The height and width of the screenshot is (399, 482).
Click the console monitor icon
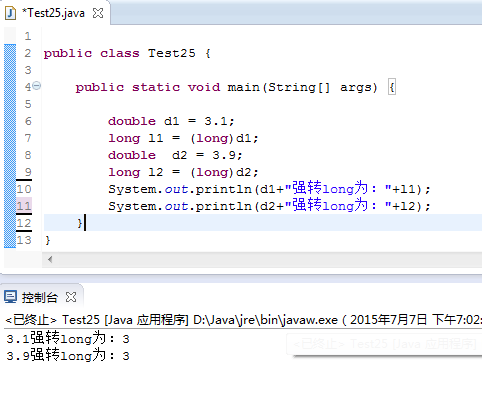tap(10, 297)
